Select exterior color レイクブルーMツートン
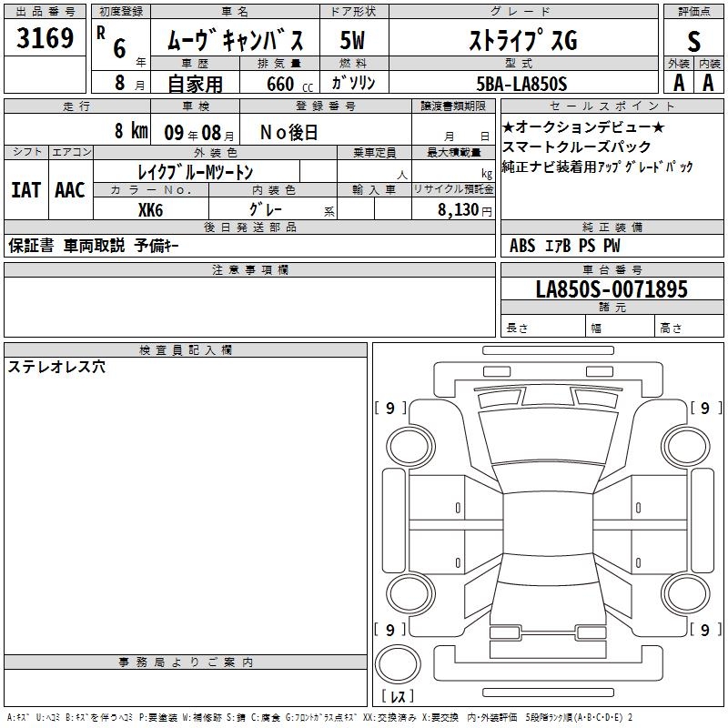The height and width of the screenshot is (728, 728). click(196, 172)
